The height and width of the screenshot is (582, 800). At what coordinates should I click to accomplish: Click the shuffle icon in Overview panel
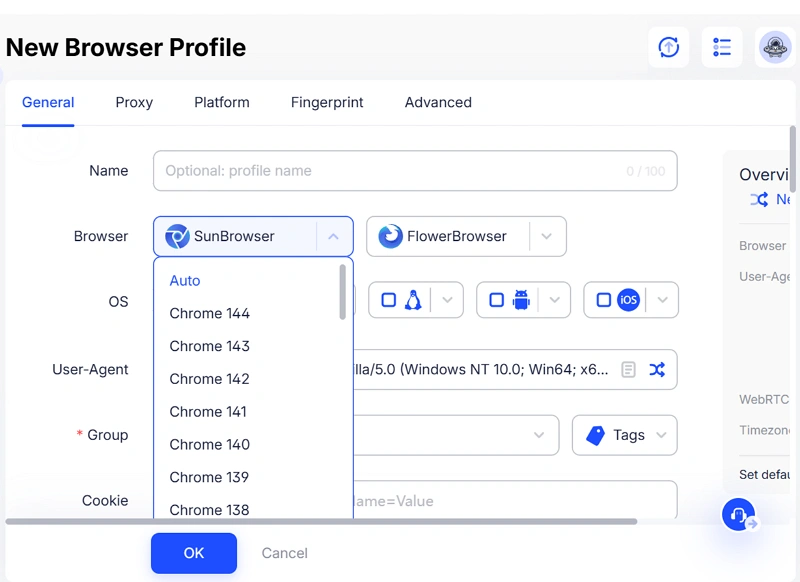759,199
